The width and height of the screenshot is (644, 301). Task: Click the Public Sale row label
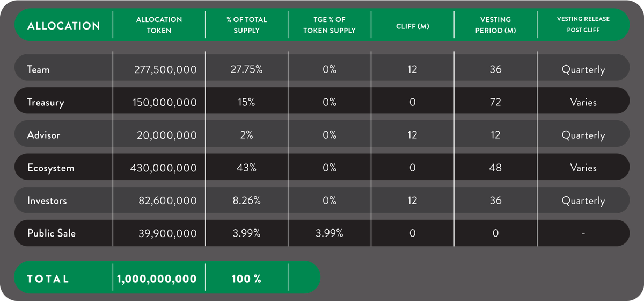tap(52, 233)
